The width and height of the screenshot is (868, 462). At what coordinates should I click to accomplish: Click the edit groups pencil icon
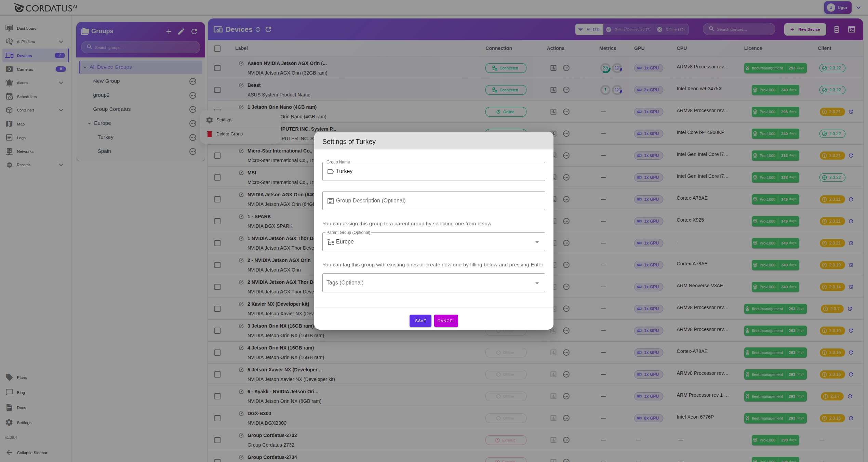(x=181, y=31)
